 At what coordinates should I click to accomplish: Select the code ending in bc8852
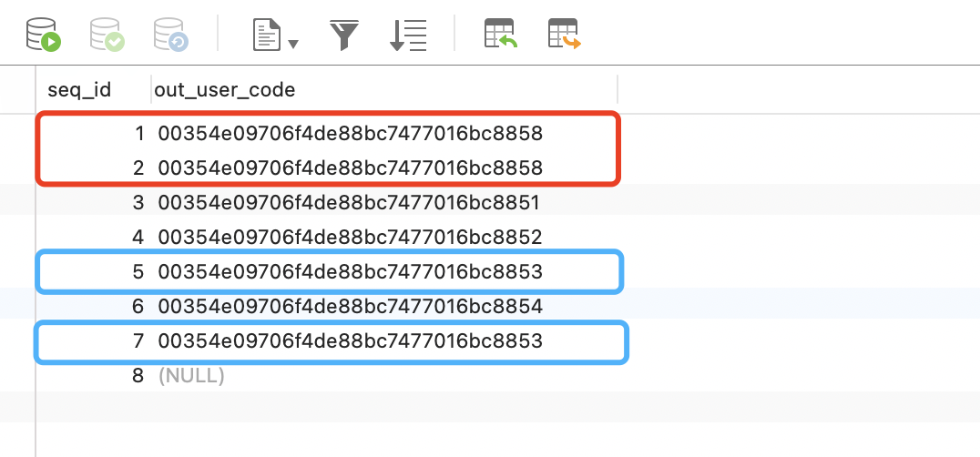(350, 238)
